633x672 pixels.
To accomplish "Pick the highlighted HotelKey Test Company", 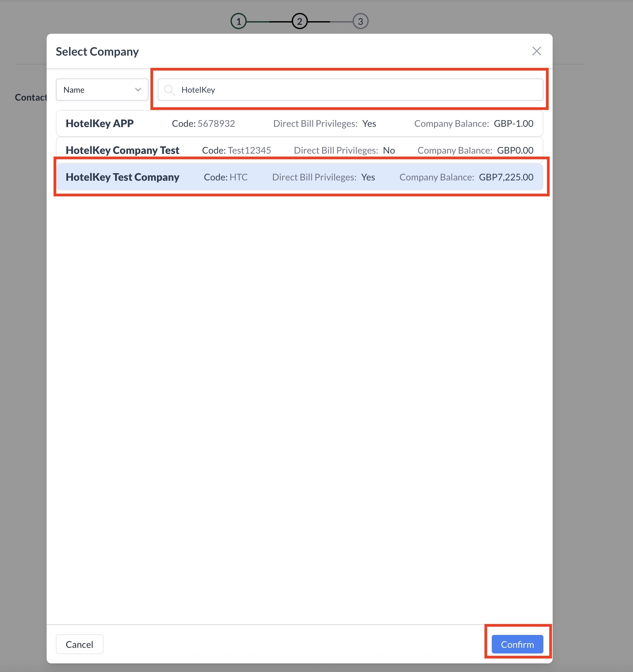I will coord(122,177).
